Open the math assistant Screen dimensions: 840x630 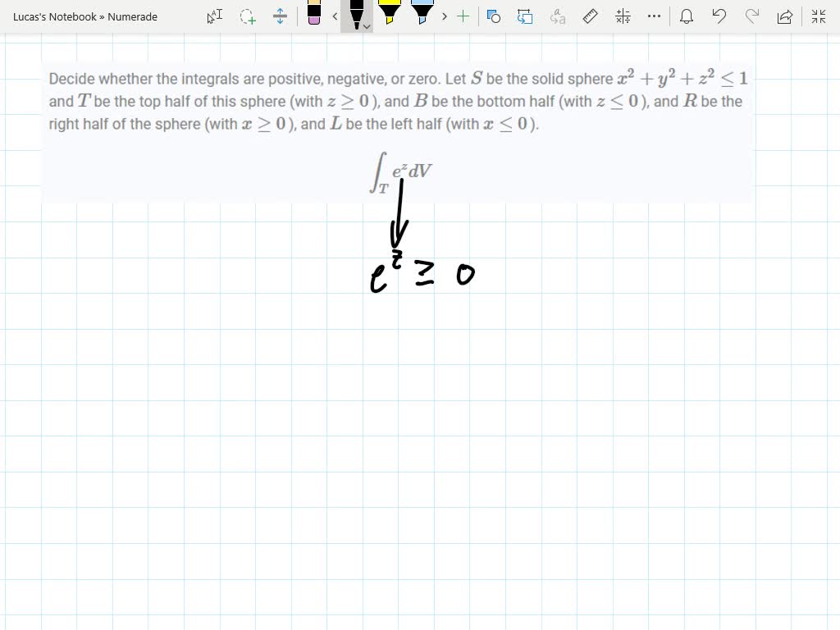pos(622,16)
